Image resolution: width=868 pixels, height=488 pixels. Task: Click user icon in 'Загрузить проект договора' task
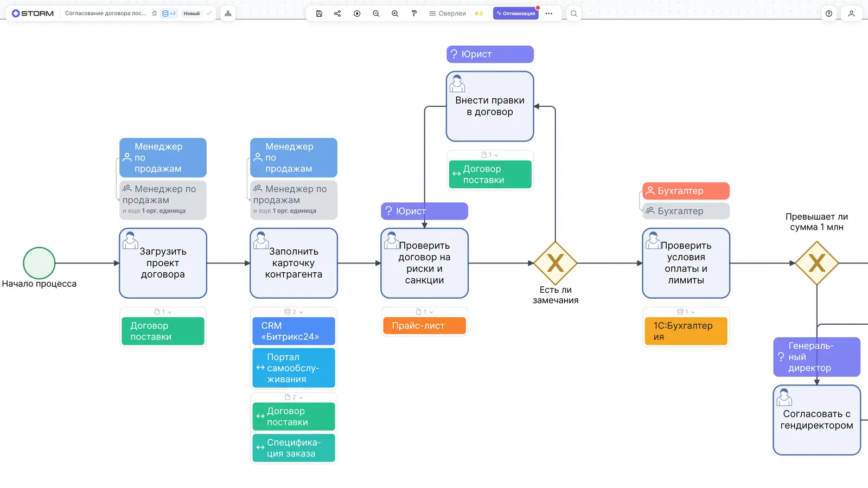click(x=130, y=240)
